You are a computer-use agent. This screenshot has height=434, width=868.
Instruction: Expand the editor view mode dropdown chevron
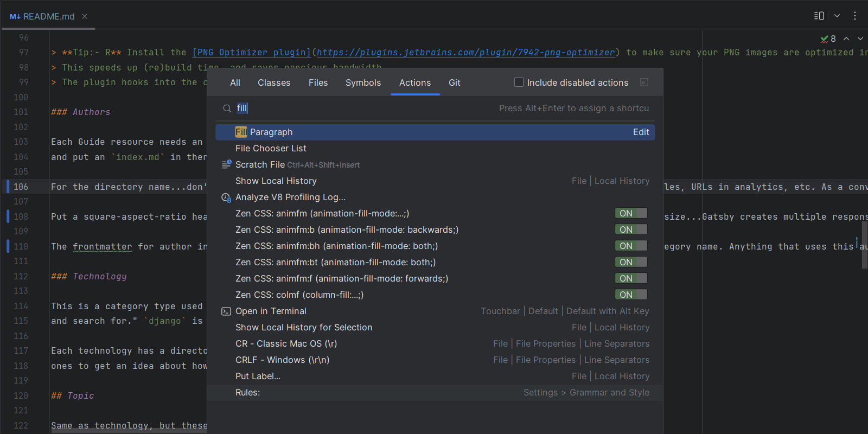(x=837, y=16)
